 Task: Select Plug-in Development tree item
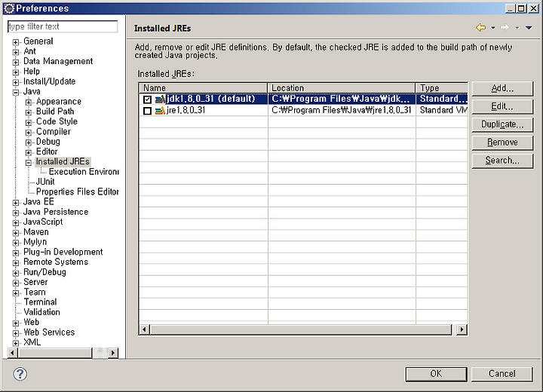(63, 252)
